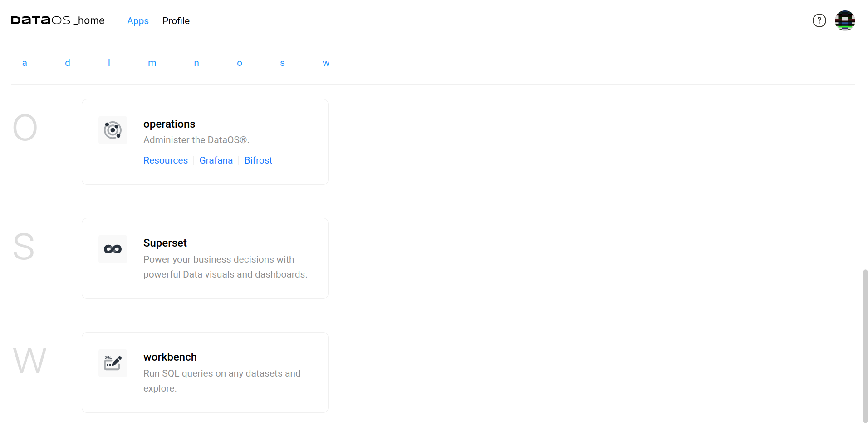
Task: Click the operations app target icon
Action: click(113, 130)
